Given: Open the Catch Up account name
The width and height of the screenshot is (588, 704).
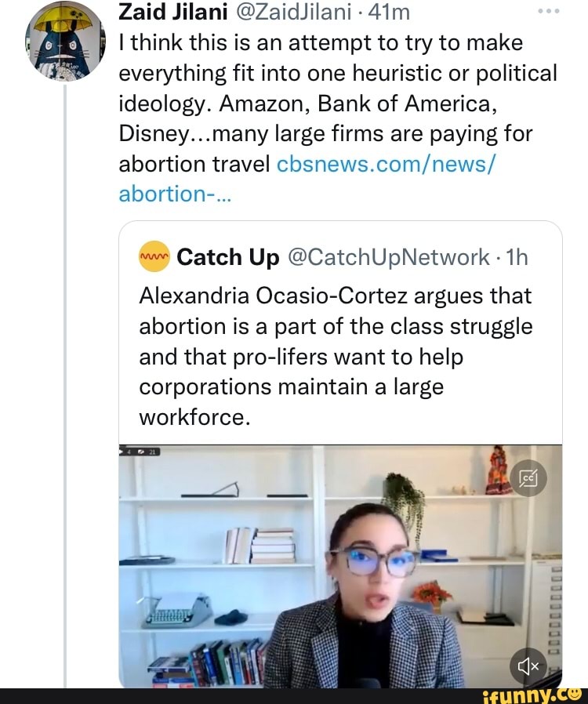Looking at the screenshot, I should coord(228,258).
